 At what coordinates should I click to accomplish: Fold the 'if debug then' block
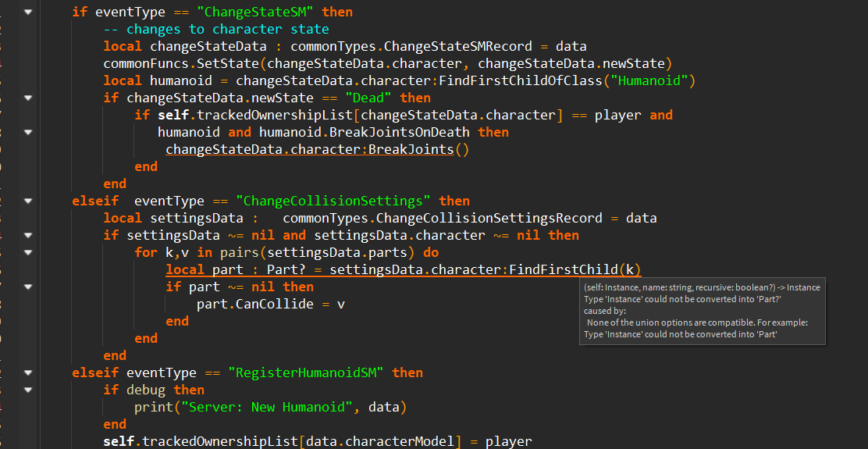click(28, 390)
